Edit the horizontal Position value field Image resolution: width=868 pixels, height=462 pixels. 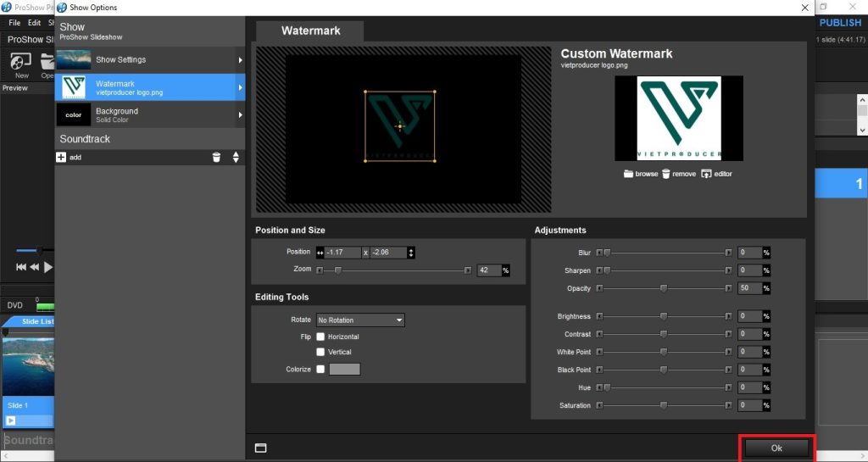tap(342, 253)
